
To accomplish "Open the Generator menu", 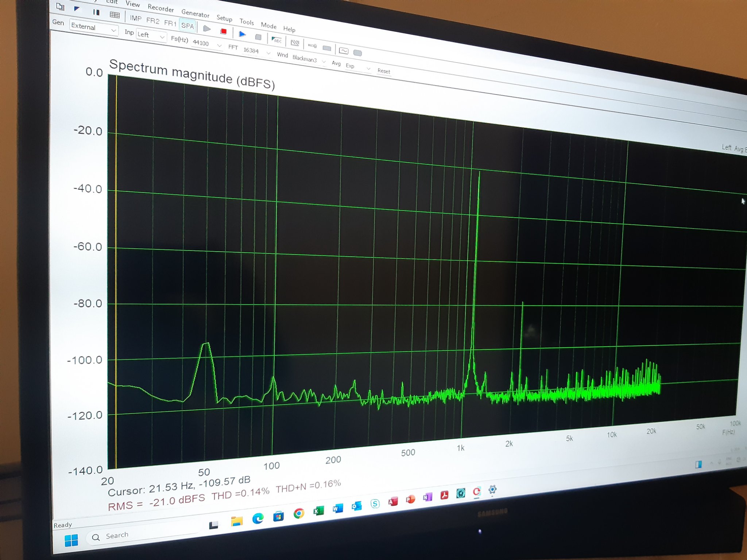I will click(196, 13).
